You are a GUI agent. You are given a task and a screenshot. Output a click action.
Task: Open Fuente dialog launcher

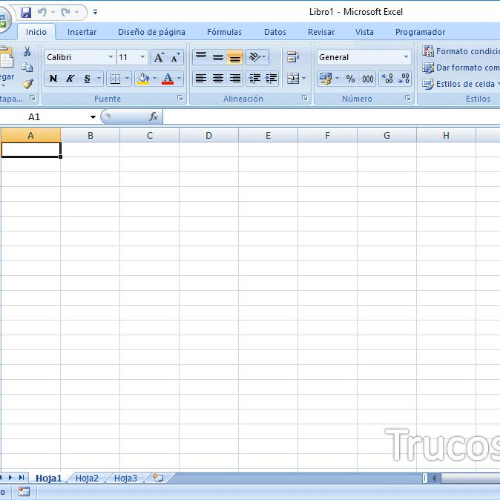point(180,98)
